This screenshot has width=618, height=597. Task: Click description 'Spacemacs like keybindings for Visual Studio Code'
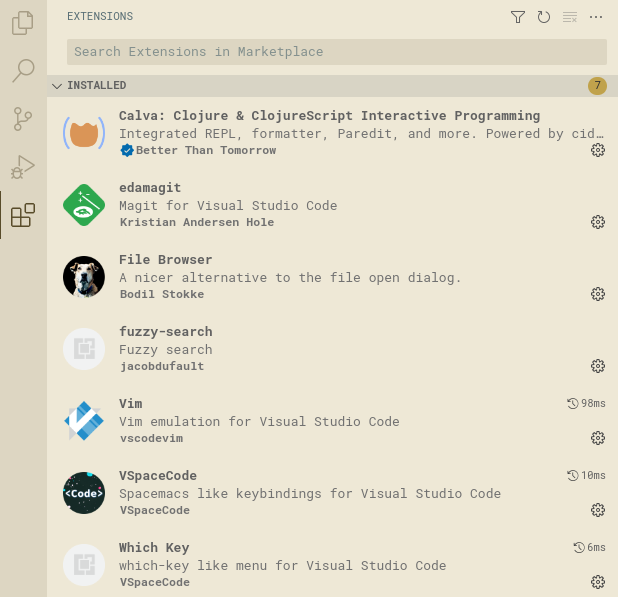pyautogui.click(x=310, y=494)
